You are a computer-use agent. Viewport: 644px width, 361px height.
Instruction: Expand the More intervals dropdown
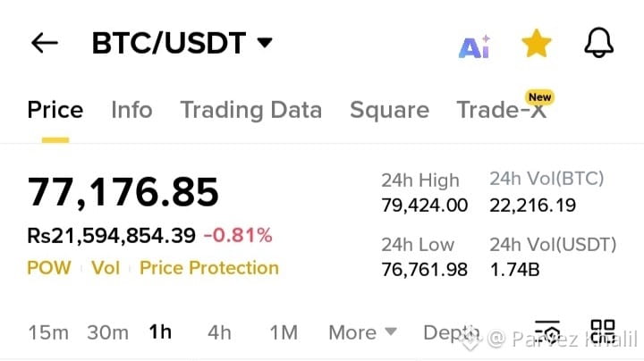click(362, 332)
